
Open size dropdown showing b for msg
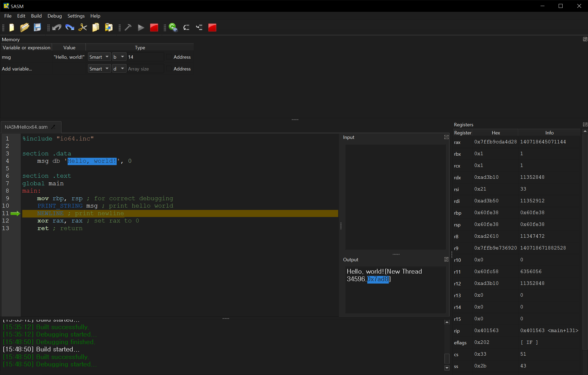pyautogui.click(x=119, y=57)
